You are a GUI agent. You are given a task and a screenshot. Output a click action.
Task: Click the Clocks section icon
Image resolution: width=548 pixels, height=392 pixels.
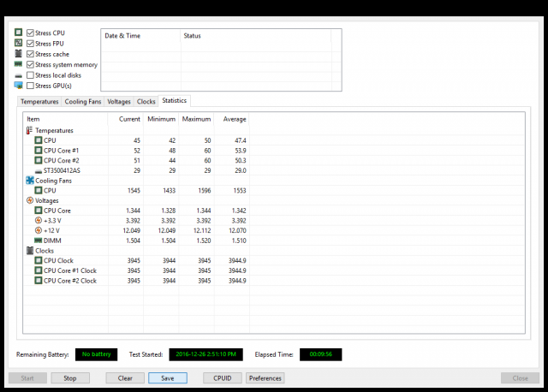click(30, 251)
